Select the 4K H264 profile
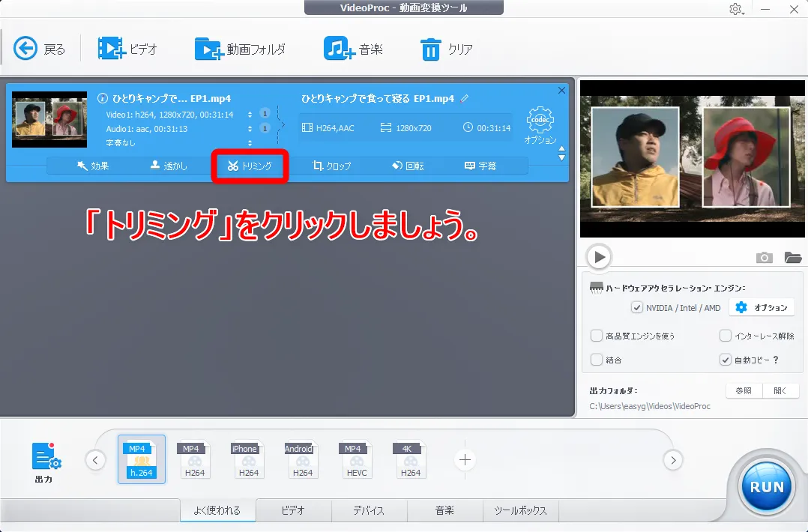 coord(410,459)
